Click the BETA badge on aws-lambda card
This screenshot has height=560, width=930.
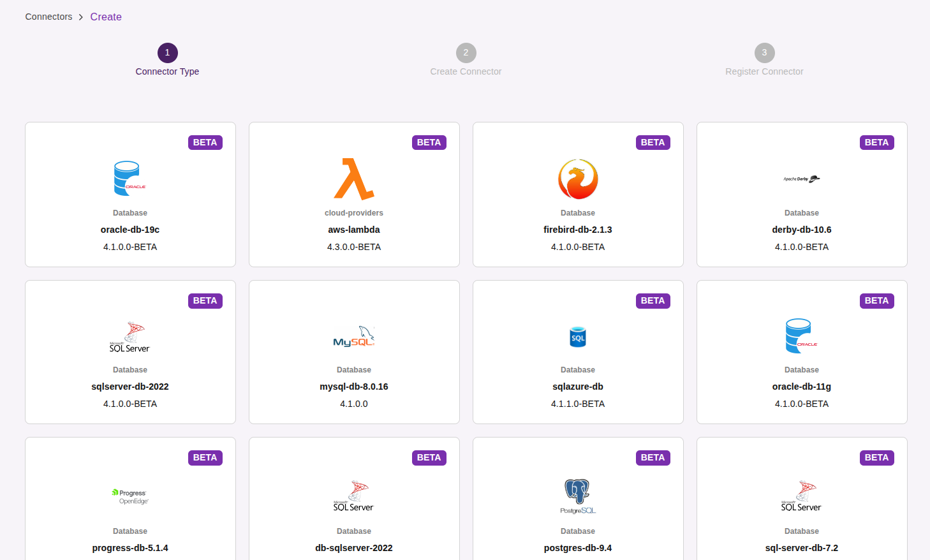point(429,142)
